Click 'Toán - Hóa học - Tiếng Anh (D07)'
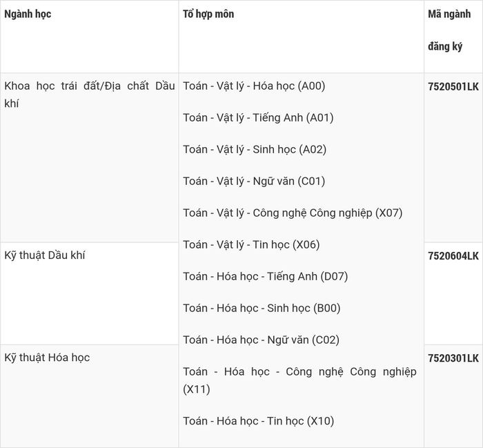483x448 pixels. pyautogui.click(x=266, y=276)
